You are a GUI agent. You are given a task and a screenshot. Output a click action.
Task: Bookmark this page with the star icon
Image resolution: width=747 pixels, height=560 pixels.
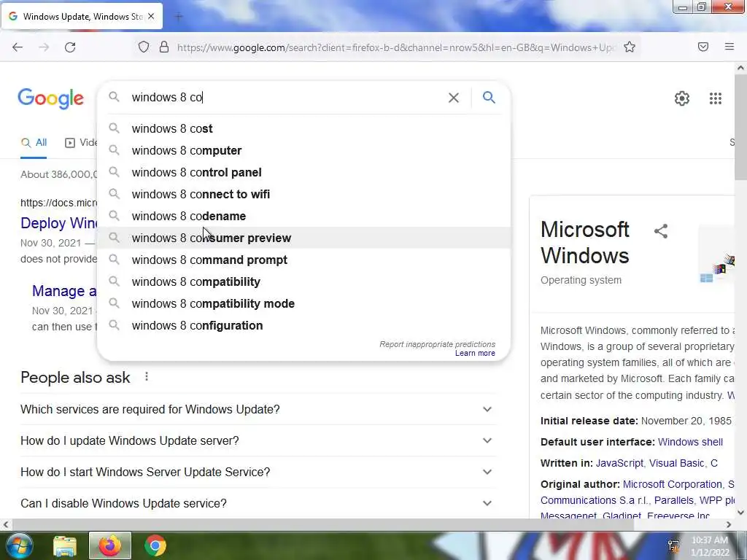click(630, 47)
